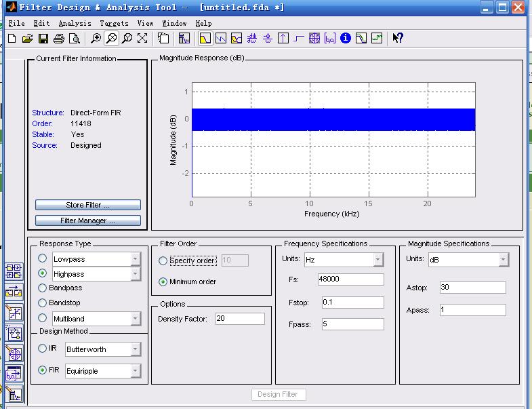Expand the Multiband type dropdown
The height and width of the screenshot is (409, 532).
coord(136,319)
